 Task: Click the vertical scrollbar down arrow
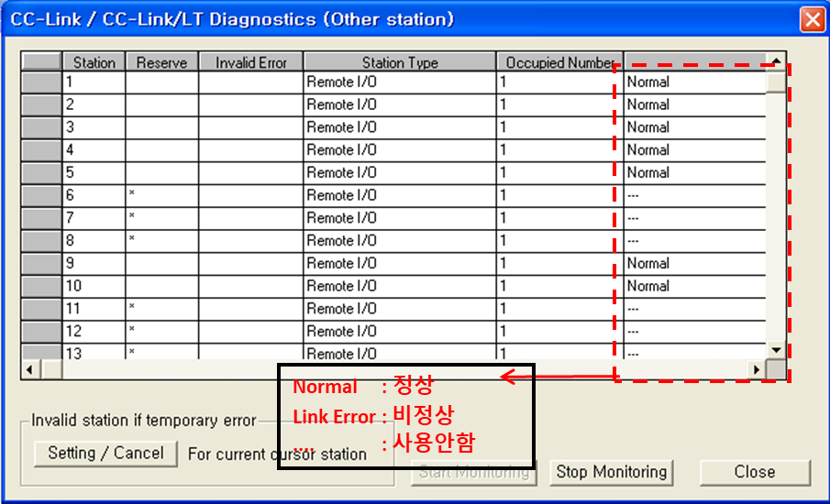[x=776, y=350]
